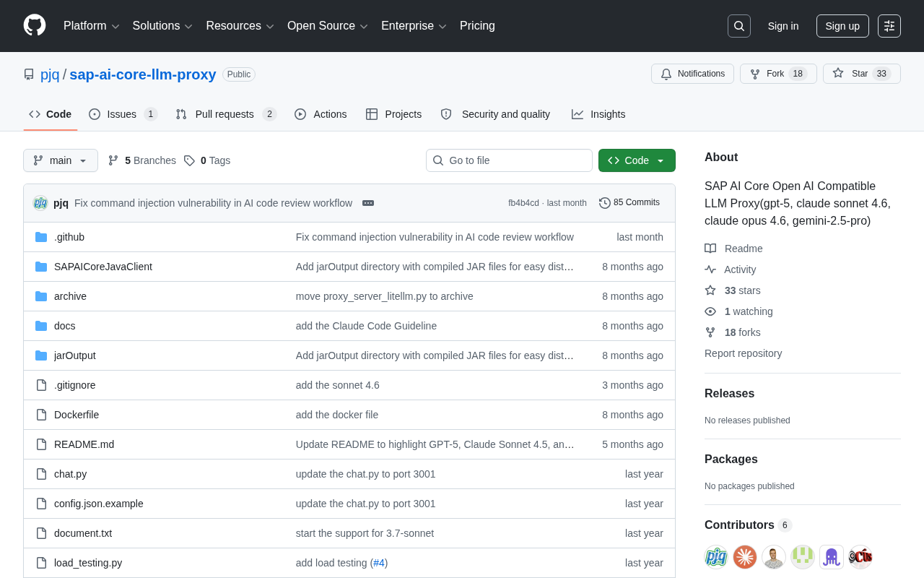Open the Contributors heading link

click(x=748, y=525)
